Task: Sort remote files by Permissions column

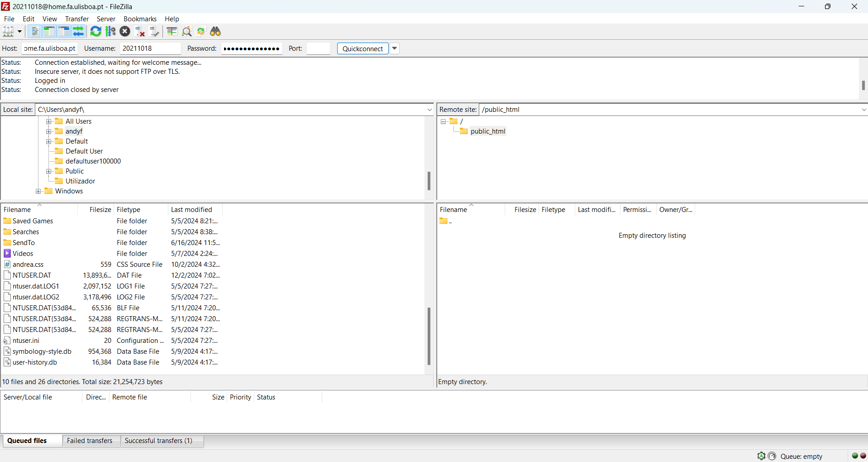Action: pyautogui.click(x=638, y=209)
